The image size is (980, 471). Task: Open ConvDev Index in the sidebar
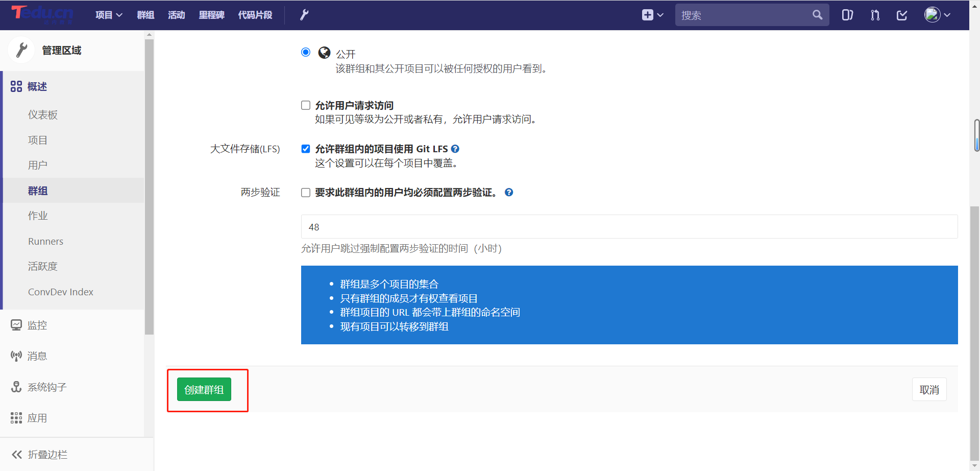61,292
